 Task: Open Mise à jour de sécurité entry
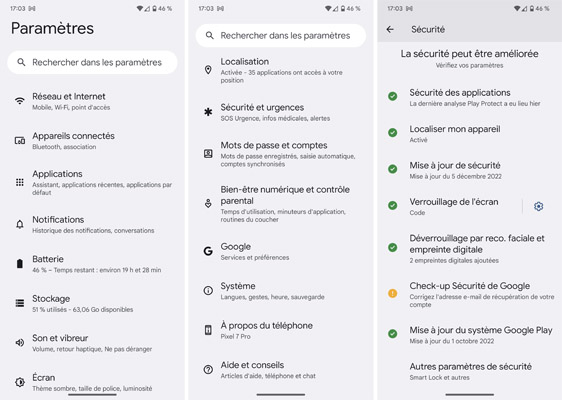coord(470,170)
